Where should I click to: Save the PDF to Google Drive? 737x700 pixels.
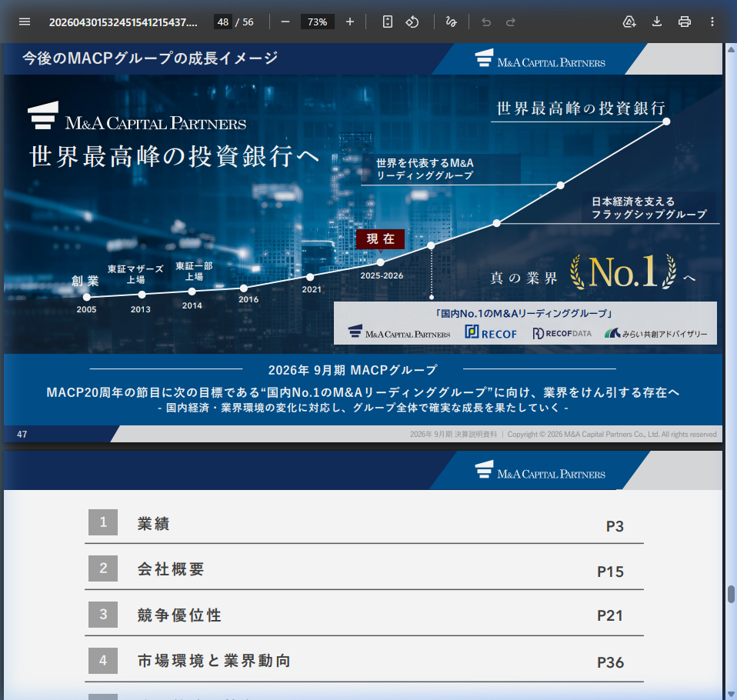click(x=629, y=22)
